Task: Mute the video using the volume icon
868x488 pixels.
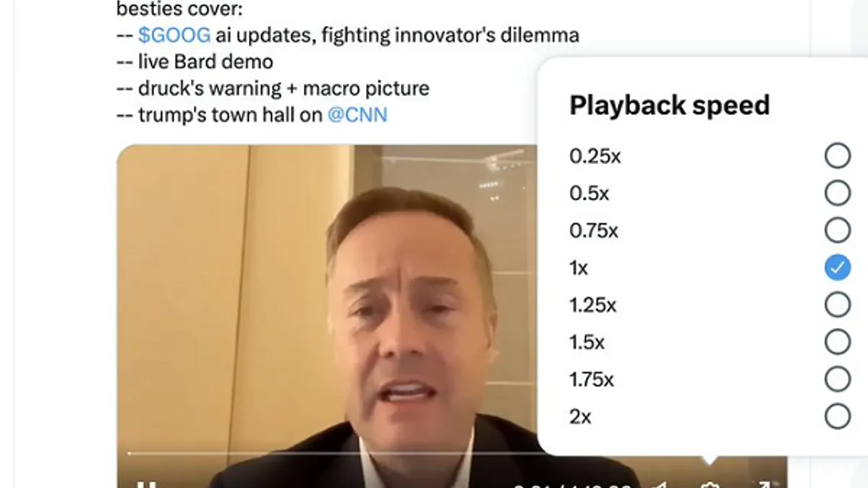Action: click(x=658, y=484)
